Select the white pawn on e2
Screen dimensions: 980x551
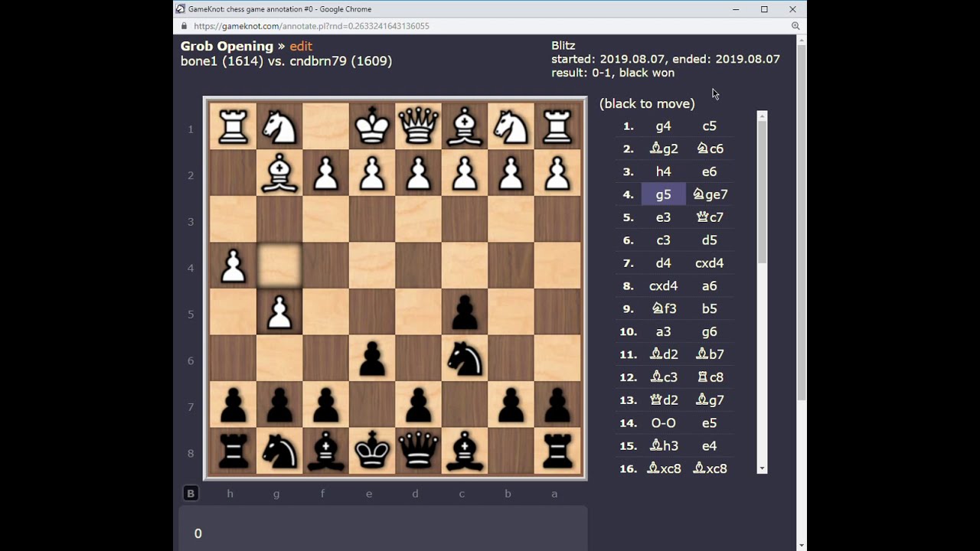[372, 173]
